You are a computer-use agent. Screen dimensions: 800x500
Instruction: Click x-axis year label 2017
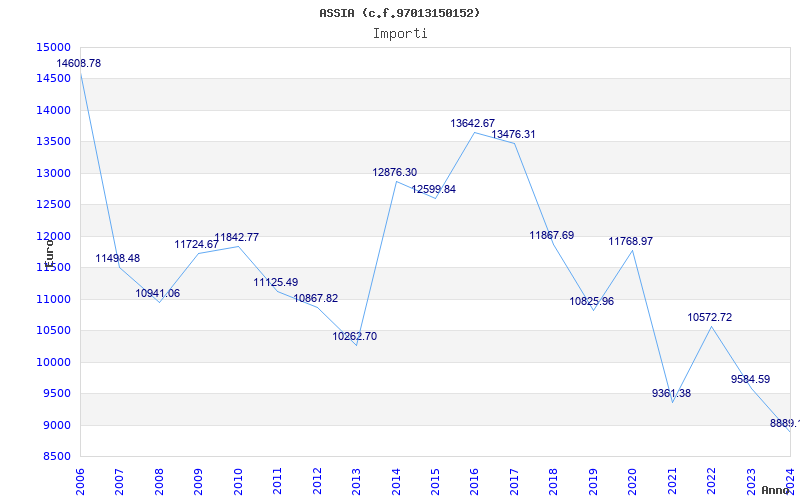[514, 482]
